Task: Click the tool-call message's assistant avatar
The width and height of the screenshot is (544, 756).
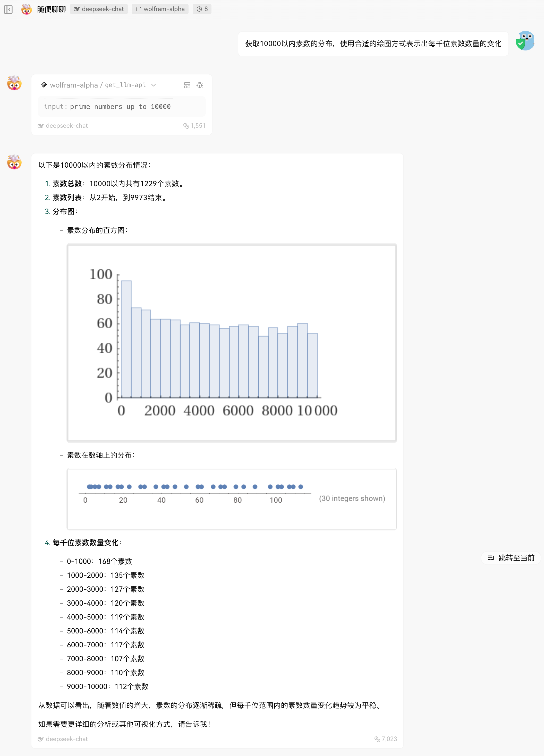Action: tap(14, 83)
